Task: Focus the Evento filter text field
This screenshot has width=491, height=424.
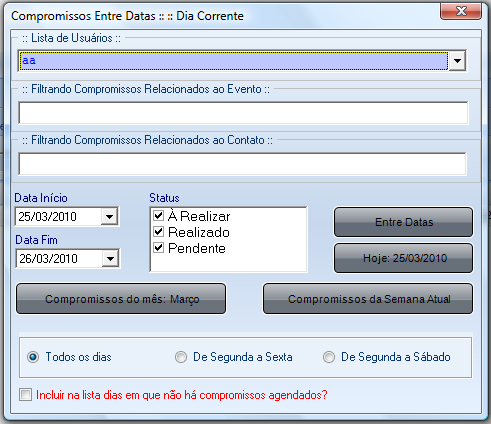Action: 243,113
